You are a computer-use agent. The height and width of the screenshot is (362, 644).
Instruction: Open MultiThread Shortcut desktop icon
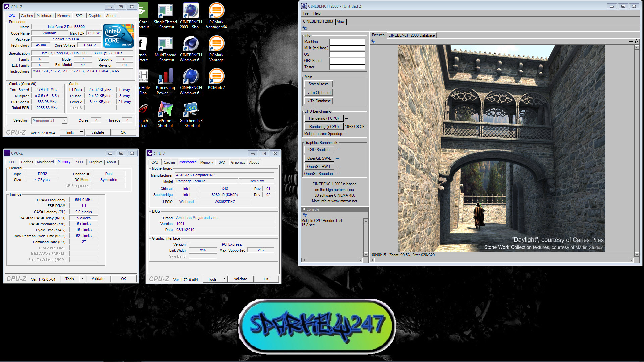click(165, 49)
